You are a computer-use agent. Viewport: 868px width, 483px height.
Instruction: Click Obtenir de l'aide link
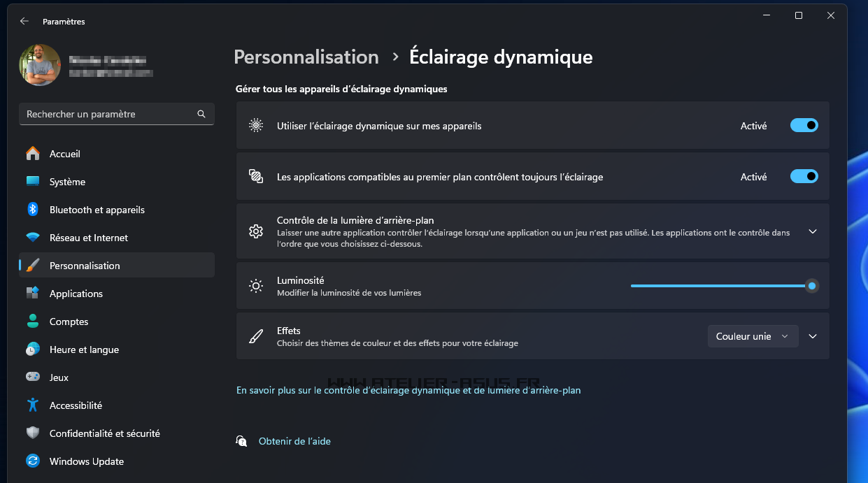294,441
